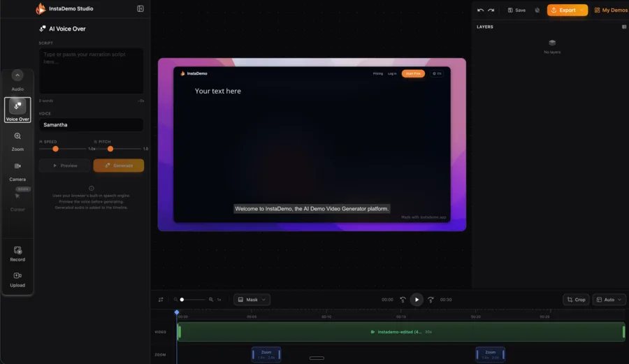The height and width of the screenshot is (364, 629).
Task: Skip back five seconds
Action: tap(403, 300)
